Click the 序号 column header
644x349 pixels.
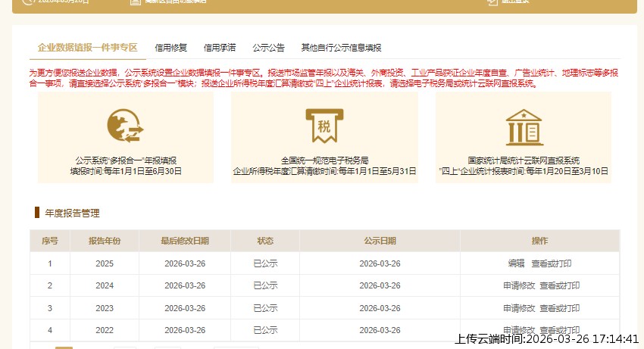50,241
